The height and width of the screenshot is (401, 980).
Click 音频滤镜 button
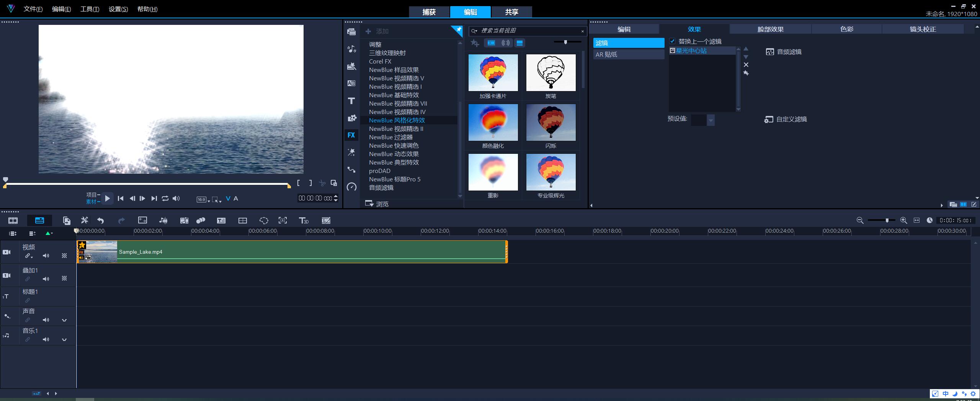point(784,52)
